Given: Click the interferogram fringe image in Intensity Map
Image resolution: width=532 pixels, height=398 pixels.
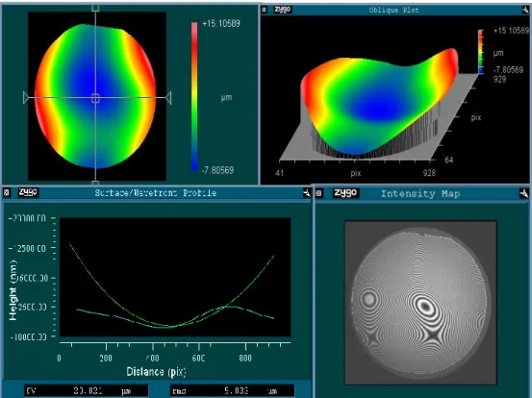Looking at the screenshot, I should click(x=420, y=303).
